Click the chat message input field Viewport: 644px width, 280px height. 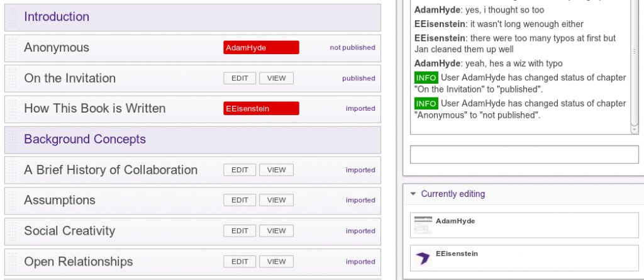(x=524, y=155)
